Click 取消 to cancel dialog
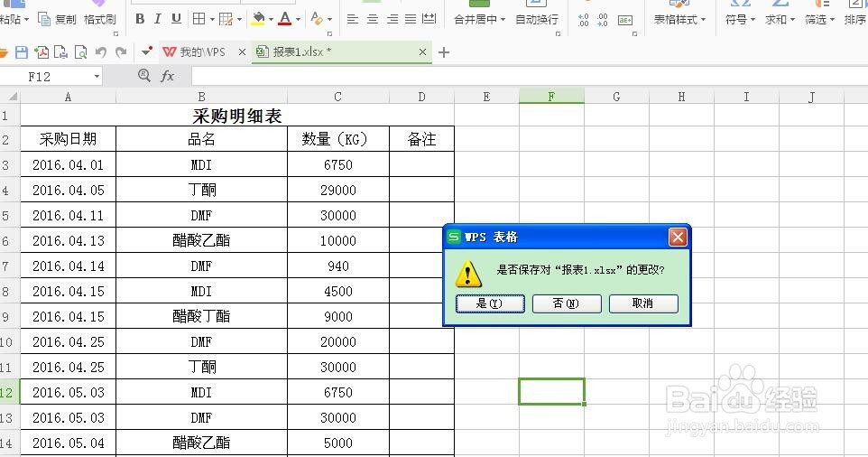868x457 pixels. (x=643, y=303)
